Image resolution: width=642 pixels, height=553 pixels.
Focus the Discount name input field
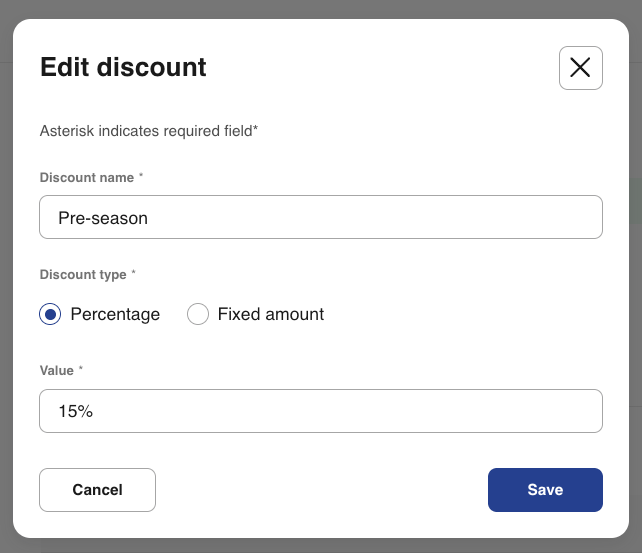coord(320,217)
